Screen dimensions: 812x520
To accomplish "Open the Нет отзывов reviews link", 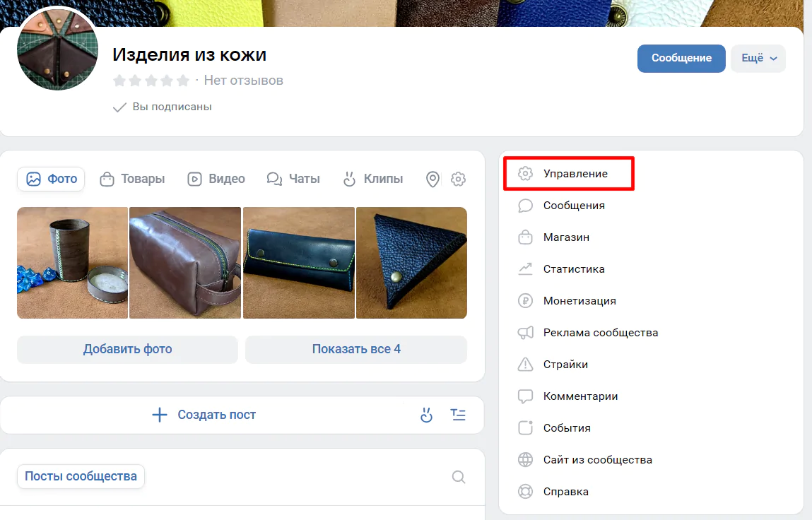I will [x=243, y=81].
